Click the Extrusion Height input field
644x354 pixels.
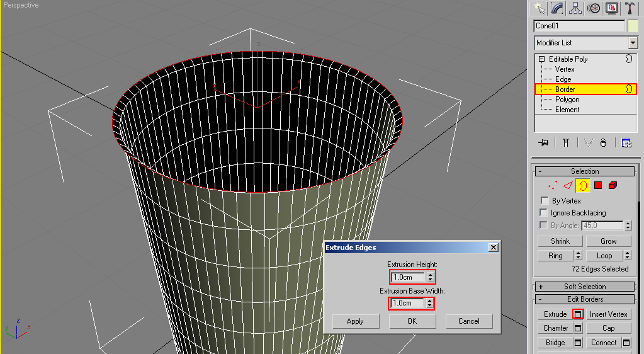coord(409,277)
